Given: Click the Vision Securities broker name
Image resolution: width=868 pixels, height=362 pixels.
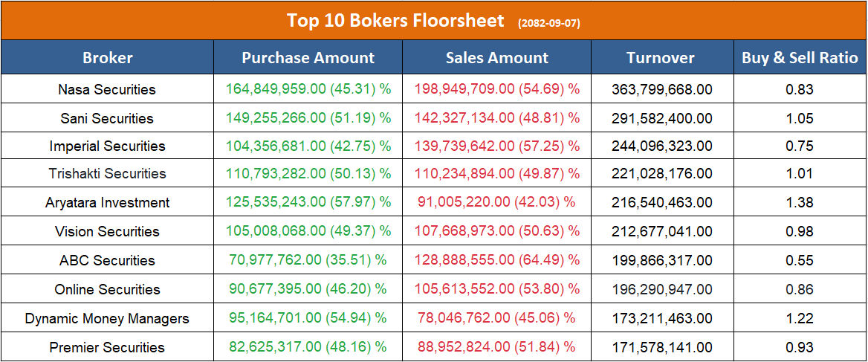Looking at the screenshot, I should pyautogui.click(x=107, y=232).
